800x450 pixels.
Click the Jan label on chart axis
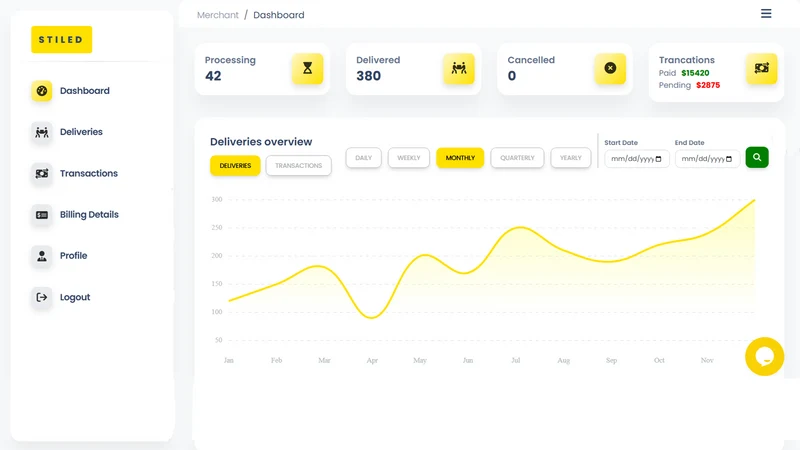click(229, 360)
